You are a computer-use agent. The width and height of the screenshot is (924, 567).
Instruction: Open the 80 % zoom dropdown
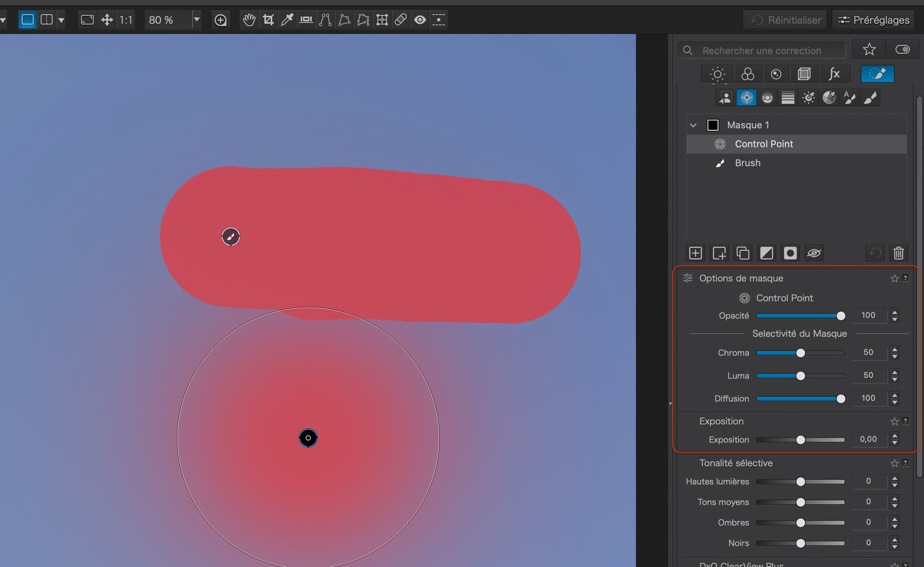(196, 20)
